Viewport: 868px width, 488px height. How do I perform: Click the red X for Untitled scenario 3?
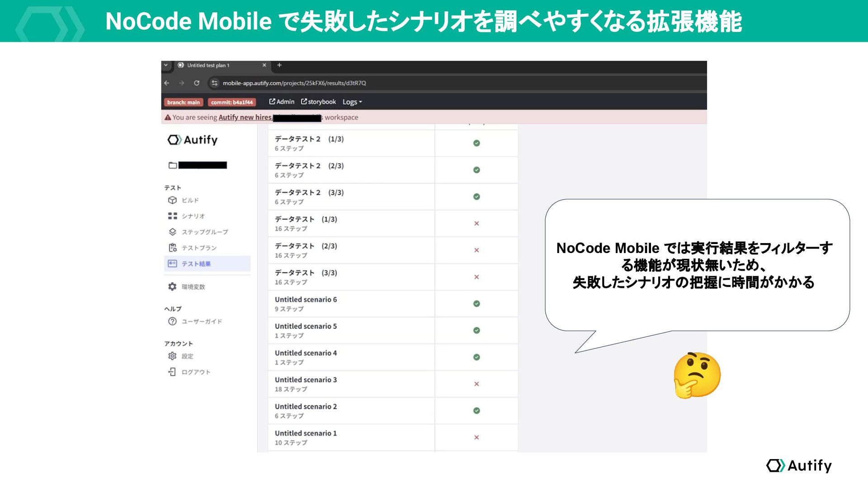(476, 384)
